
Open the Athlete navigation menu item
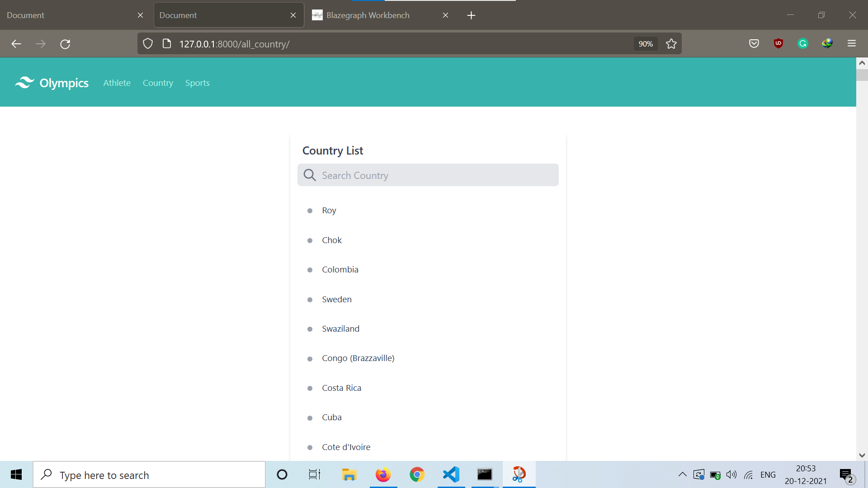point(116,82)
